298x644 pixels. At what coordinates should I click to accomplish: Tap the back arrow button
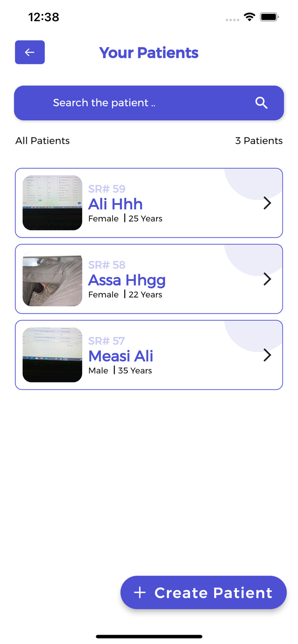point(30,52)
